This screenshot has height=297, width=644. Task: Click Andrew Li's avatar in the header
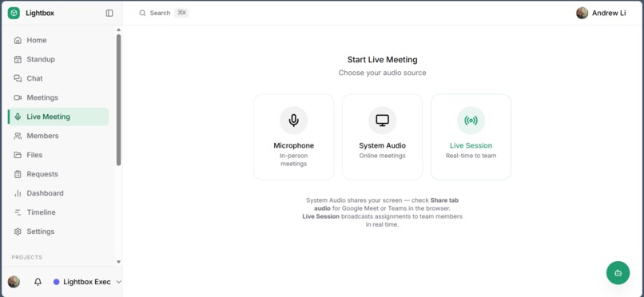(582, 13)
